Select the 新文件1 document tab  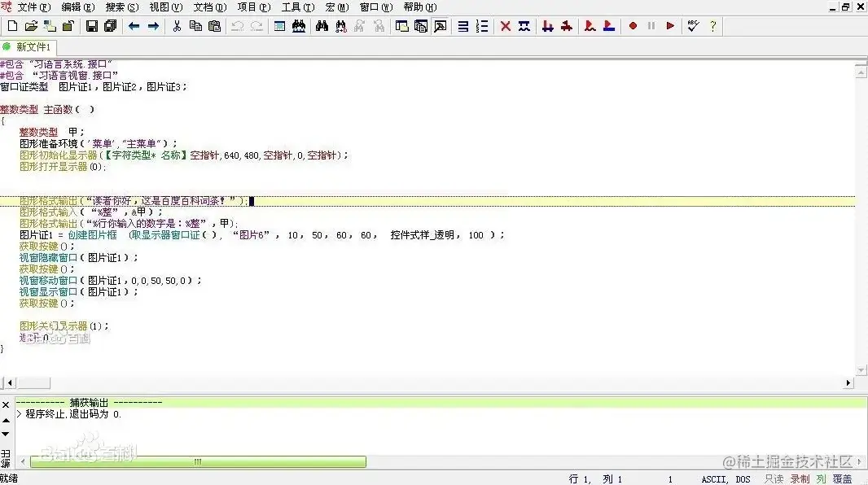[x=27, y=47]
